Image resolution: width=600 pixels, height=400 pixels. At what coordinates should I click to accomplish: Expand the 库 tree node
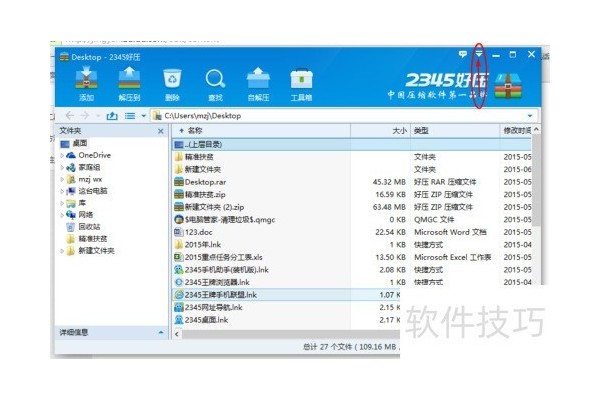62,203
